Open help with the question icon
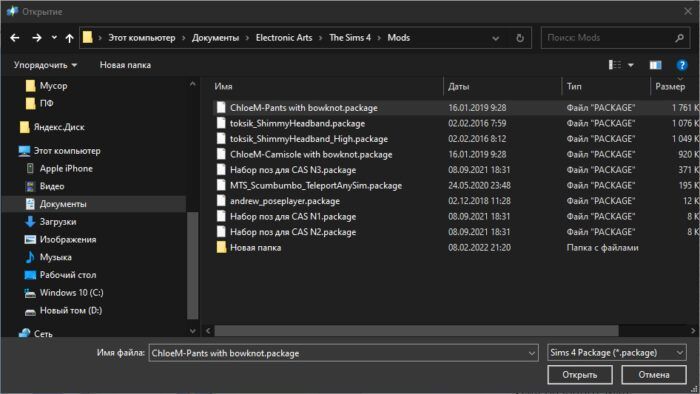The width and height of the screenshot is (700, 394). (x=682, y=65)
